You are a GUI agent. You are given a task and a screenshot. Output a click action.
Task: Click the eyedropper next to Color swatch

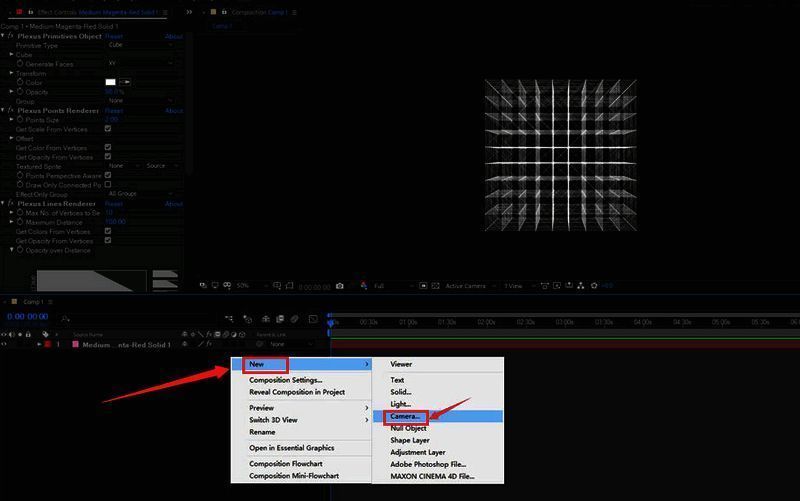pyautogui.click(x=127, y=82)
